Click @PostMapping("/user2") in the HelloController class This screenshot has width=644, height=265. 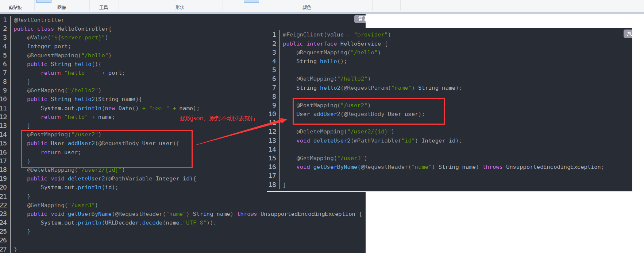coord(64,135)
